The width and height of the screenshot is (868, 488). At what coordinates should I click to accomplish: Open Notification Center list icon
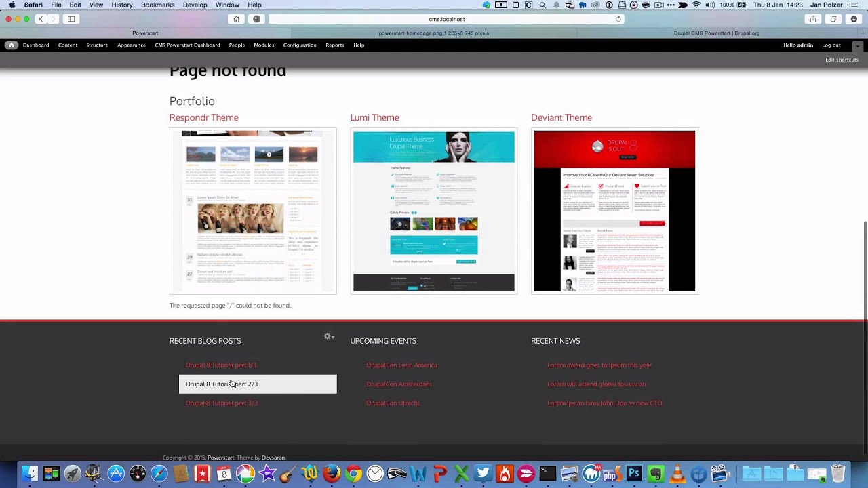click(x=854, y=5)
